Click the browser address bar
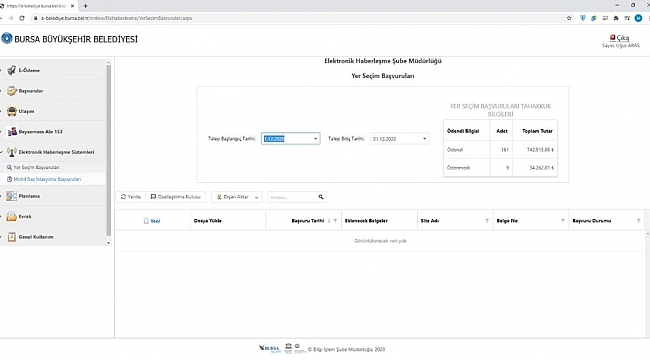This screenshot has height=360, width=650. point(298,18)
